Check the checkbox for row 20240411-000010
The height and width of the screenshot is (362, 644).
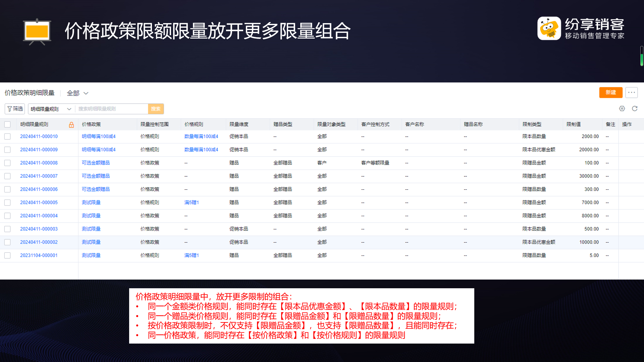tap(7, 136)
